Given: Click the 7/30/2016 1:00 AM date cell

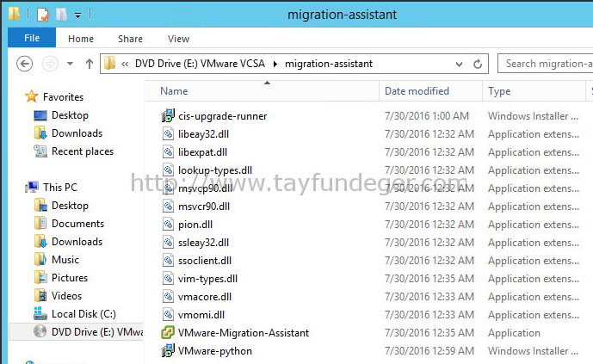Looking at the screenshot, I should pyautogui.click(x=427, y=115).
